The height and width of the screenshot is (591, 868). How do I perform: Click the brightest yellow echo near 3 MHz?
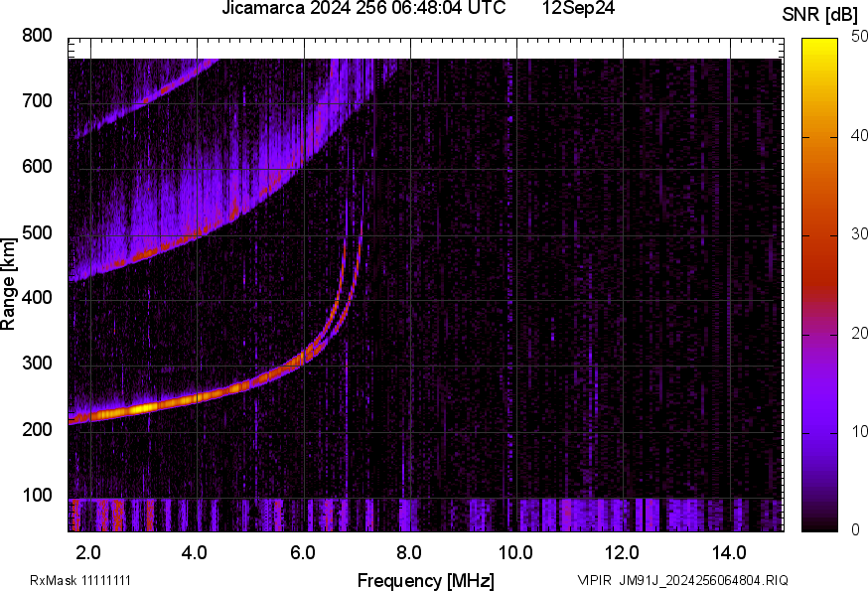[x=143, y=409]
